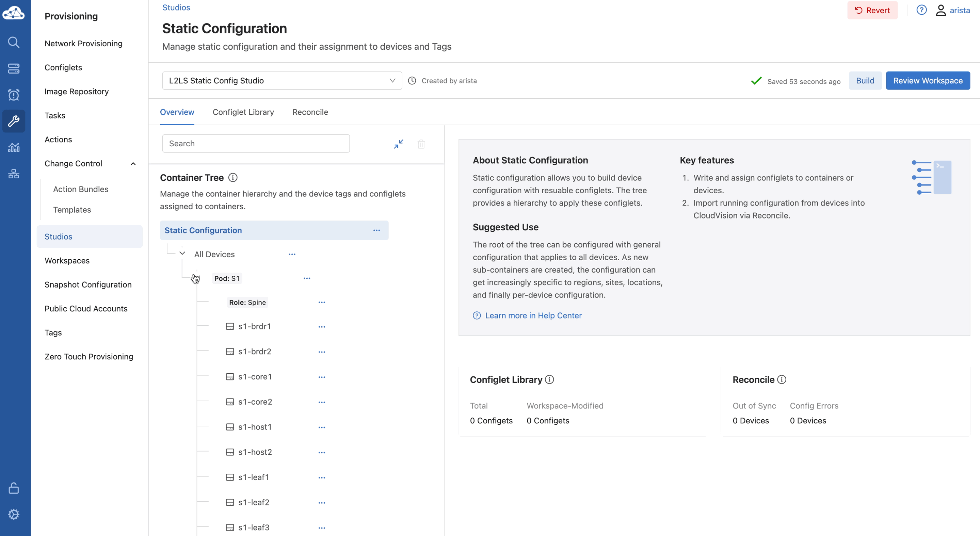Open options menu for s1-brdr1
The image size is (980, 536).
(321, 327)
